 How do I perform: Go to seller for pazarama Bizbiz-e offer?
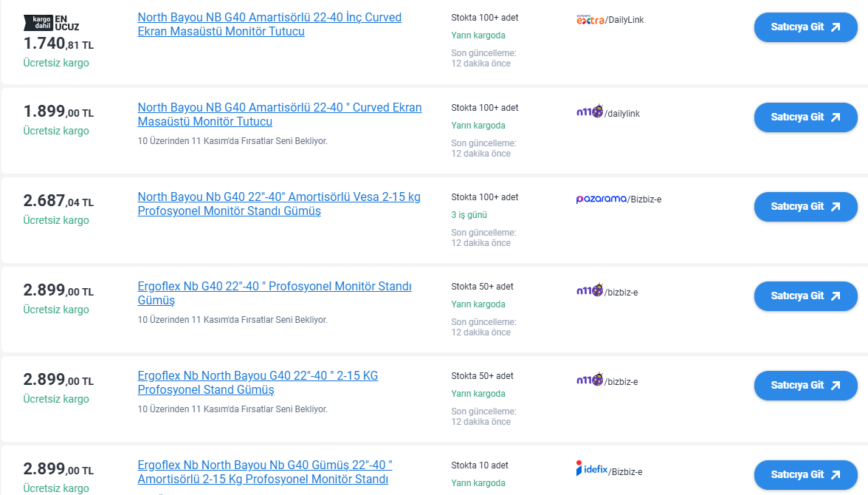(805, 206)
